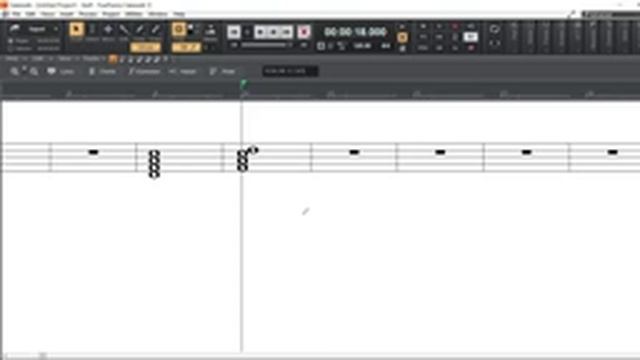640x360 pixels.
Task: Click the main time display 00:00:18:000
Action: (x=355, y=31)
